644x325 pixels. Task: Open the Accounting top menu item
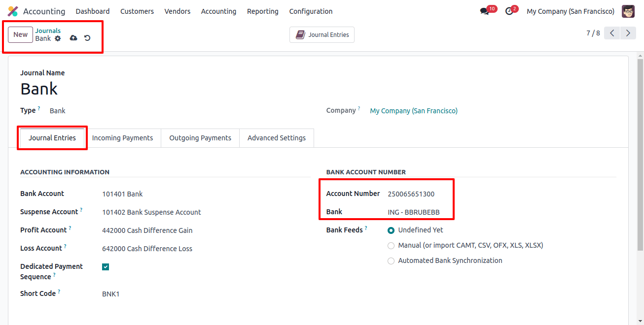[218, 11]
